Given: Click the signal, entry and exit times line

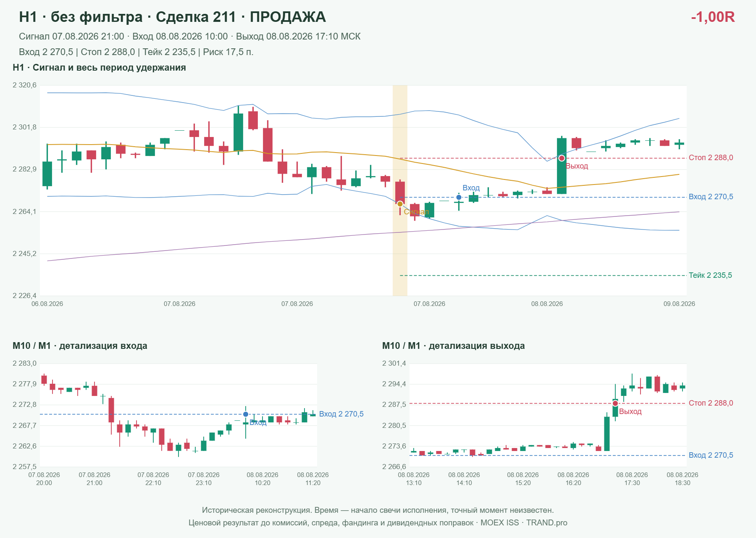Looking at the screenshot, I should pyautogui.click(x=190, y=37).
